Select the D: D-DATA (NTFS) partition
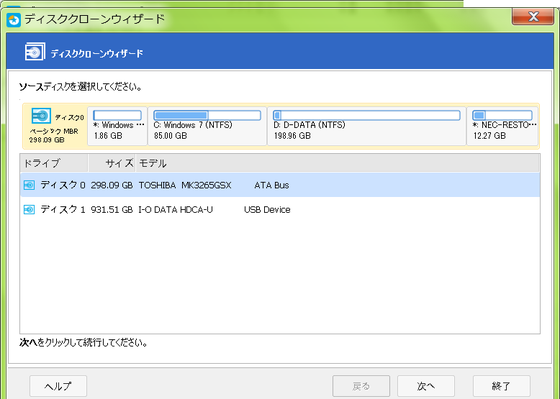Image resolution: width=560 pixels, height=399 pixels. tap(367, 126)
